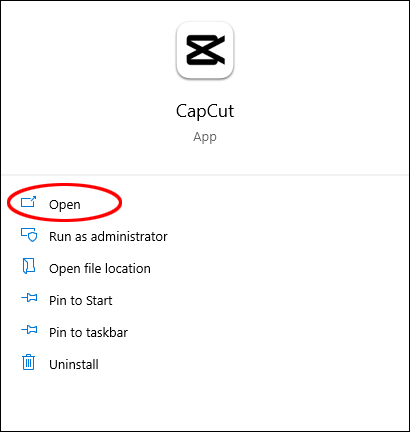Select Run as administrator
Viewport: 410px width, 432px height.
tap(108, 236)
